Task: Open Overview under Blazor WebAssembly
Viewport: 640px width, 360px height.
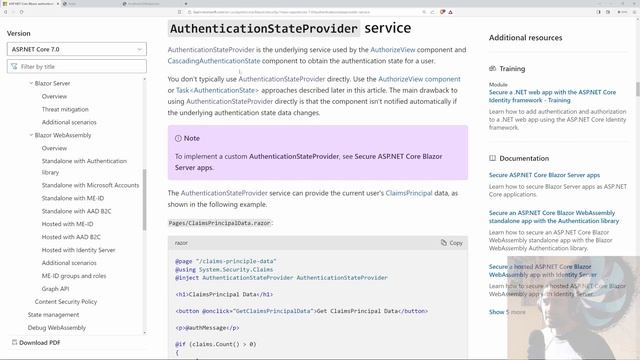Action: (54, 148)
